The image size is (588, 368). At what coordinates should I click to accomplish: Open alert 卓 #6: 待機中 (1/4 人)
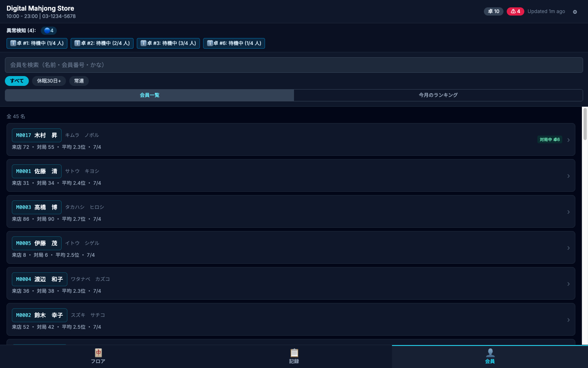click(x=234, y=43)
